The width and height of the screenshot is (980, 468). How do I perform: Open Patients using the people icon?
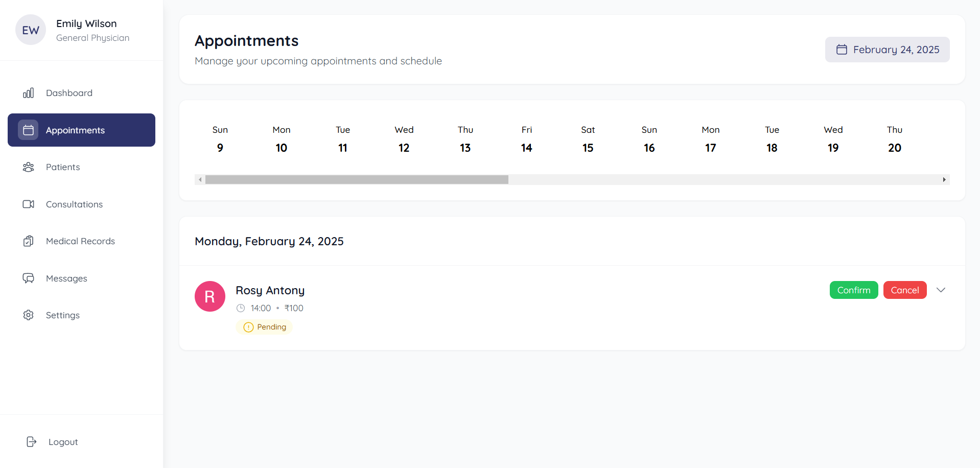tap(28, 167)
